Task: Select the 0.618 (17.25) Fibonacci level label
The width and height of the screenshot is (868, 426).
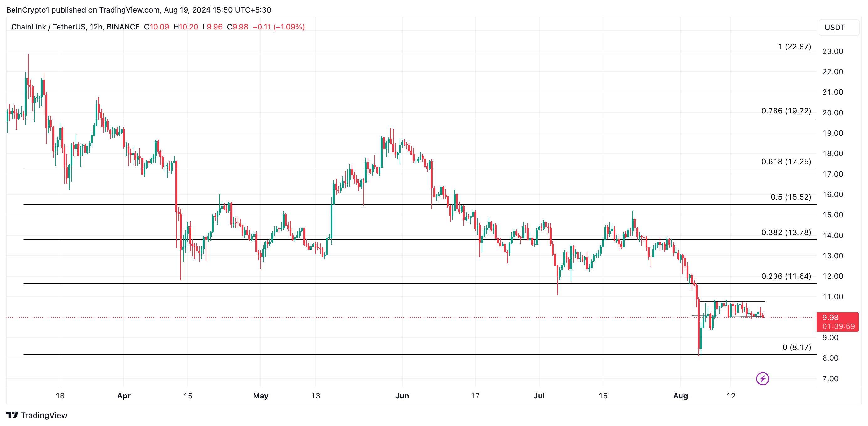Action: [x=786, y=162]
